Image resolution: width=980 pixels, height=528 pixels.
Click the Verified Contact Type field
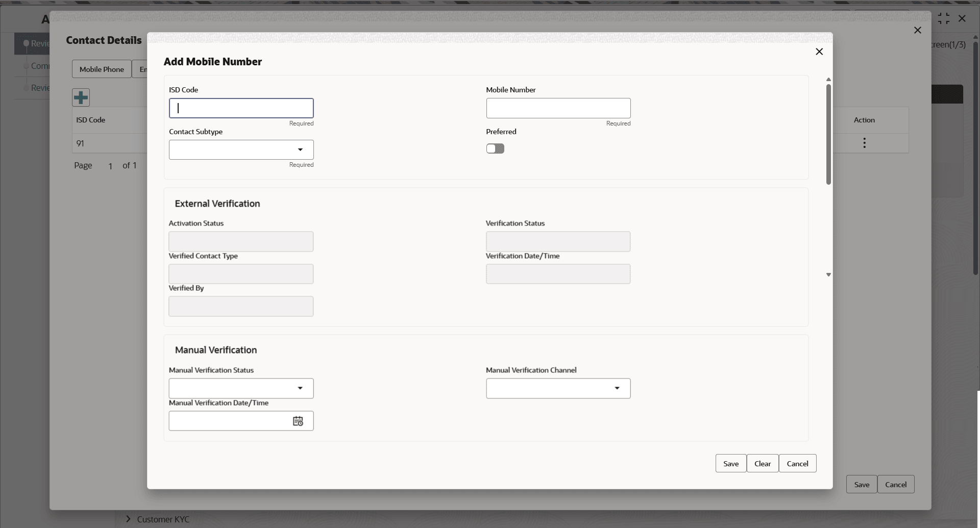click(241, 274)
